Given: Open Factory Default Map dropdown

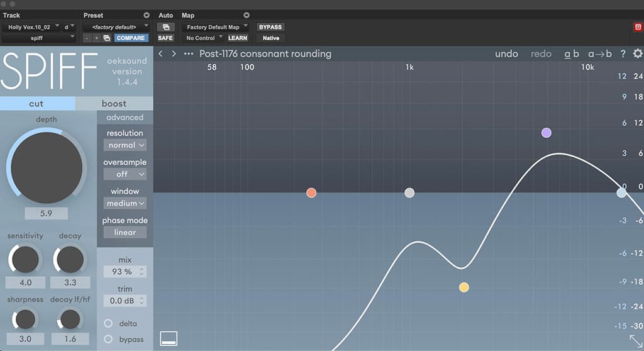Looking at the screenshot, I should click(x=215, y=27).
